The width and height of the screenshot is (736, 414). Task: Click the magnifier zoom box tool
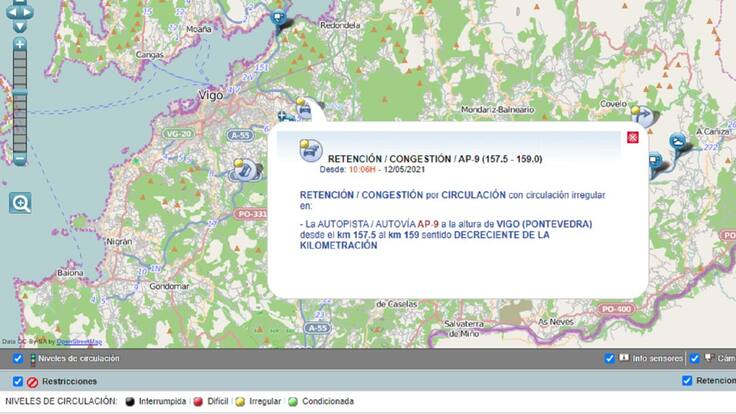click(20, 203)
